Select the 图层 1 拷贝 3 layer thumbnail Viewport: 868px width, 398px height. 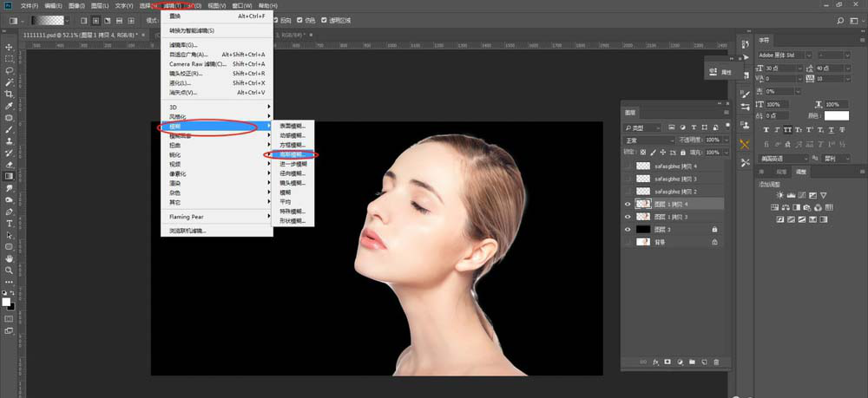click(x=642, y=217)
